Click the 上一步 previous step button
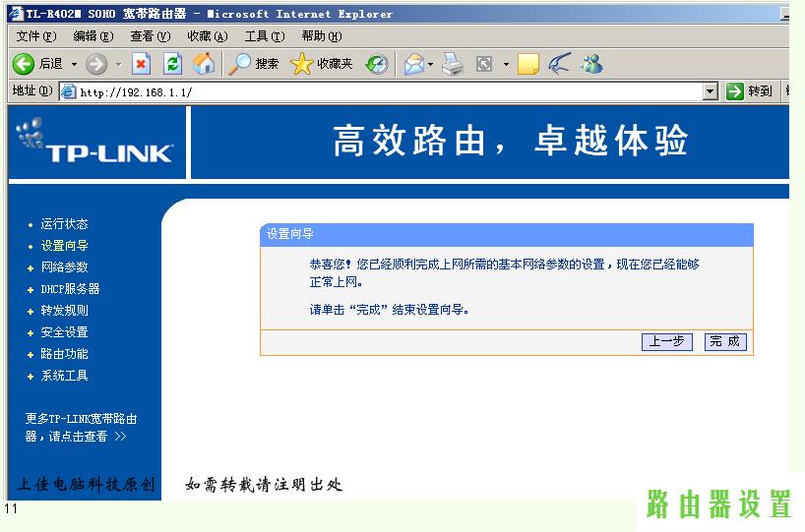This screenshot has width=805, height=532. (667, 341)
